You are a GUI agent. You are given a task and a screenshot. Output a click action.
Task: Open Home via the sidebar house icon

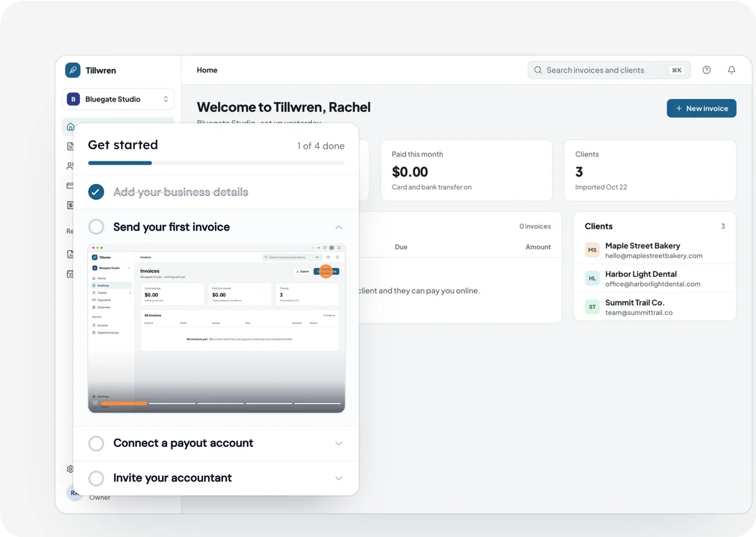[x=71, y=127]
